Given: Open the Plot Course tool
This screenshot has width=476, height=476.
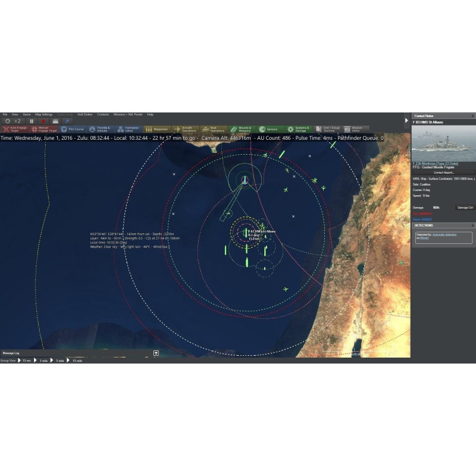Looking at the screenshot, I should [x=73, y=129].
